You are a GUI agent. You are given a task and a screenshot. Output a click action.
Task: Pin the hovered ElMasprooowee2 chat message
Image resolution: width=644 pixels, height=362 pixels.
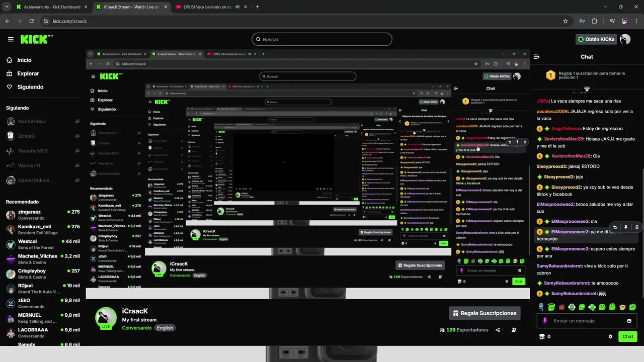(626, 227)
